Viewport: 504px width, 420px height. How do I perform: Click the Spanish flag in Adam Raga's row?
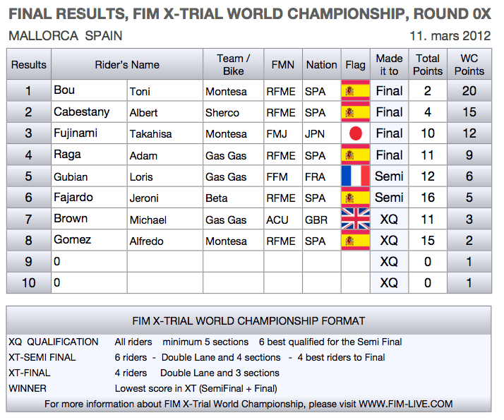point(355,155)
